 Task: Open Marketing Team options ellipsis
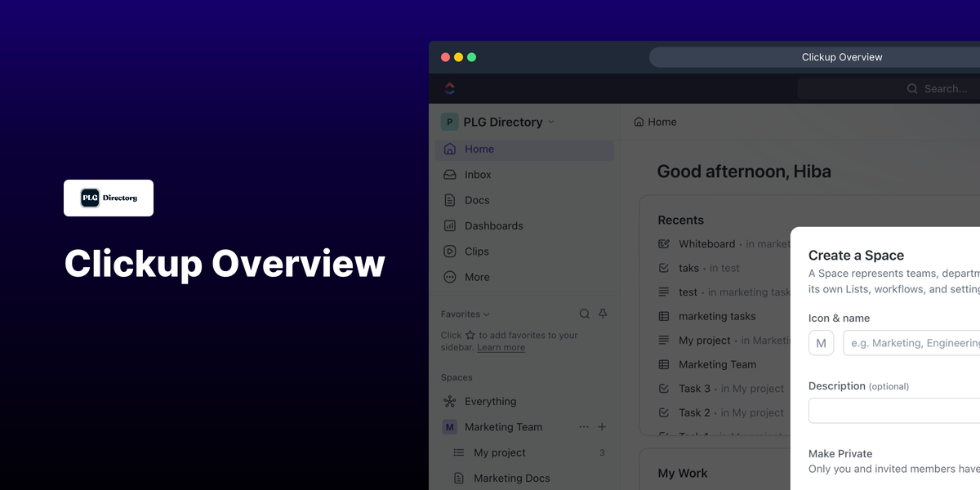[583, 427]
